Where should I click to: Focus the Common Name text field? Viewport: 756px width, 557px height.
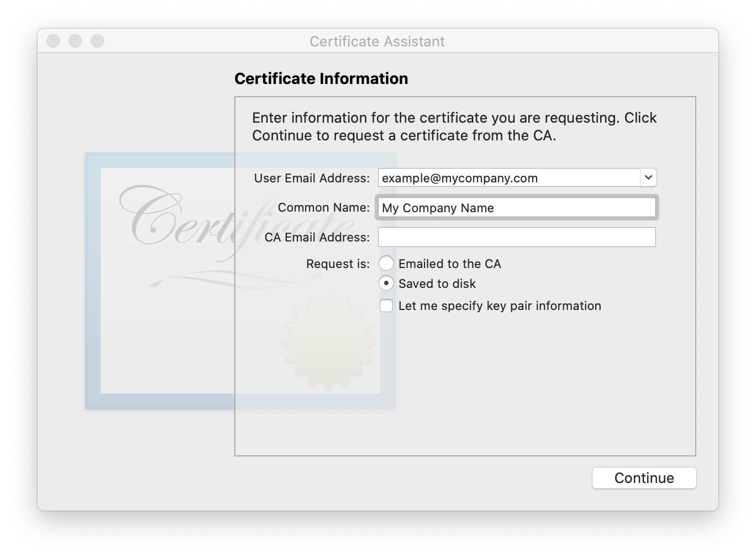coord(516,208)
